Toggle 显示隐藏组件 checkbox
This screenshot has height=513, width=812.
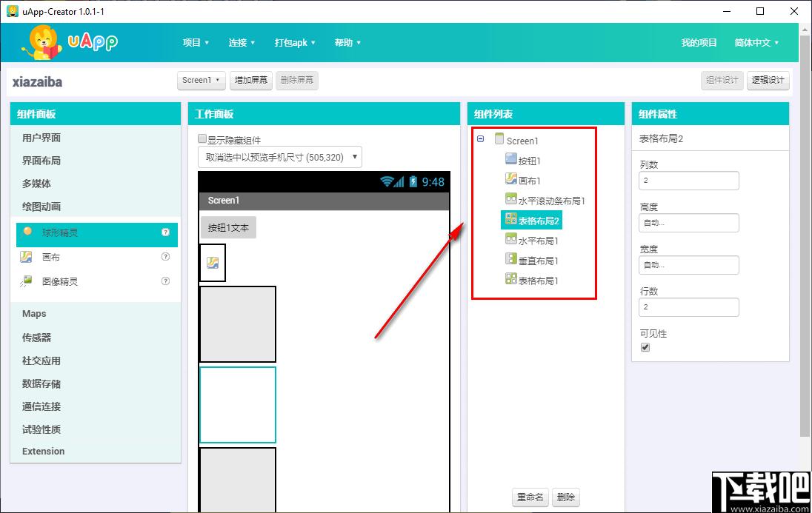coord(202,138)
